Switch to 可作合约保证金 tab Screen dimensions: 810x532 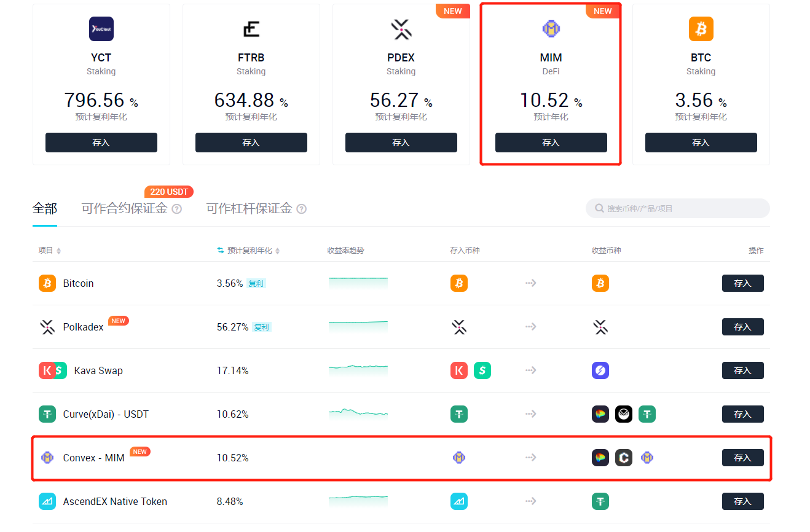pos(124,208)
